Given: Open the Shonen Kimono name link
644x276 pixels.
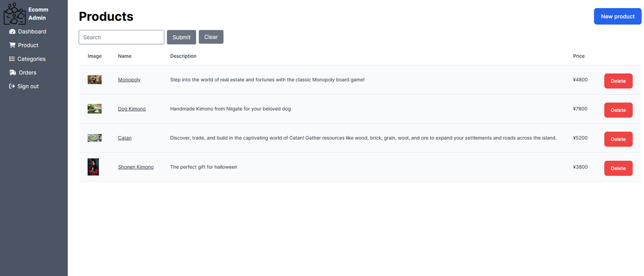Looking at the screenshot, I should coord(136,167).
